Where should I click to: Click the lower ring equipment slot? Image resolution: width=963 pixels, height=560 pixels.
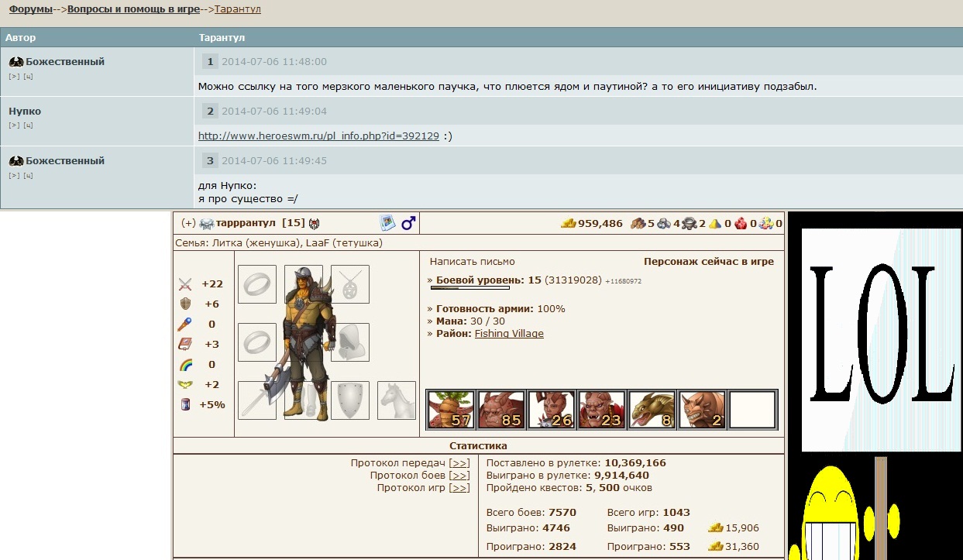pyautogui.click(x=257, y=342)
